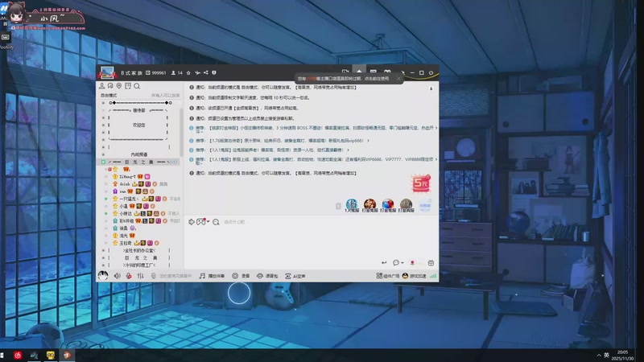Click the arrow icon left of gamepad
644x362 pixels.
click(x=192, y=222)
